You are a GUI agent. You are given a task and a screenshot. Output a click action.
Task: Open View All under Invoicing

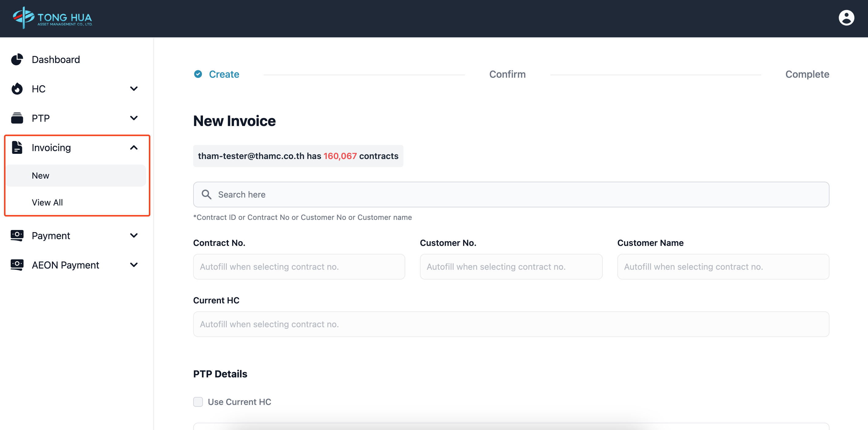coord(47,202)
